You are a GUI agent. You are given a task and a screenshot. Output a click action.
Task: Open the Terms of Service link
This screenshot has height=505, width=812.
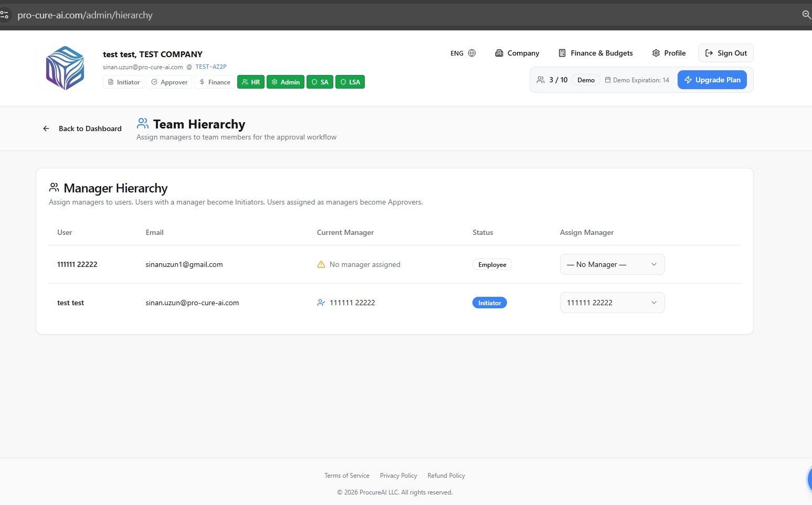click(x=347, y=476)
